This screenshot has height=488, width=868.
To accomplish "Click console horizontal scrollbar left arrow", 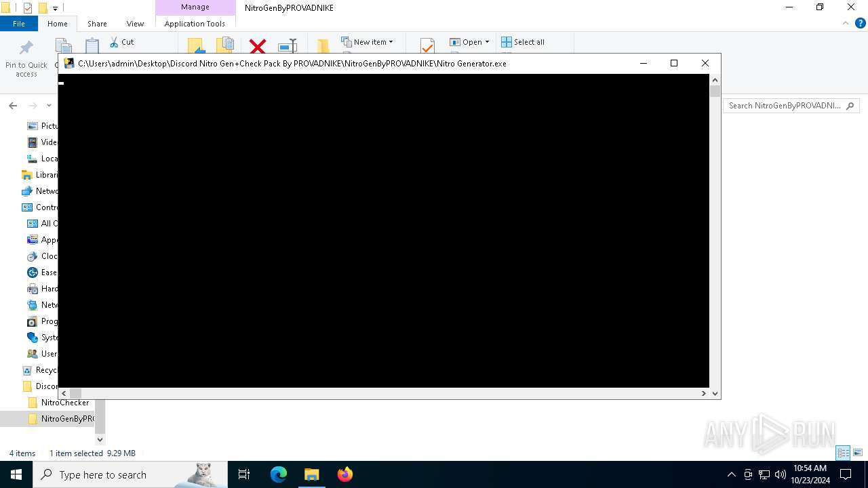I will coord(64,393).
